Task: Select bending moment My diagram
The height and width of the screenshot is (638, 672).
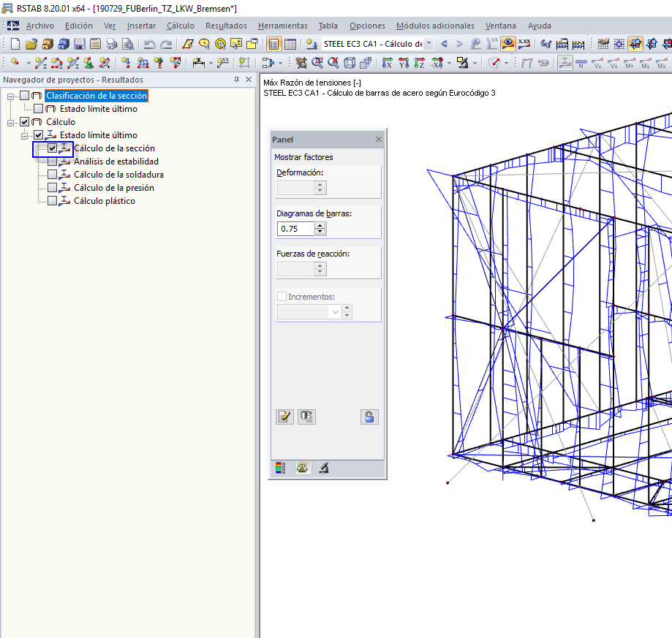Action: pyautogui.click(x=646, y=64)
